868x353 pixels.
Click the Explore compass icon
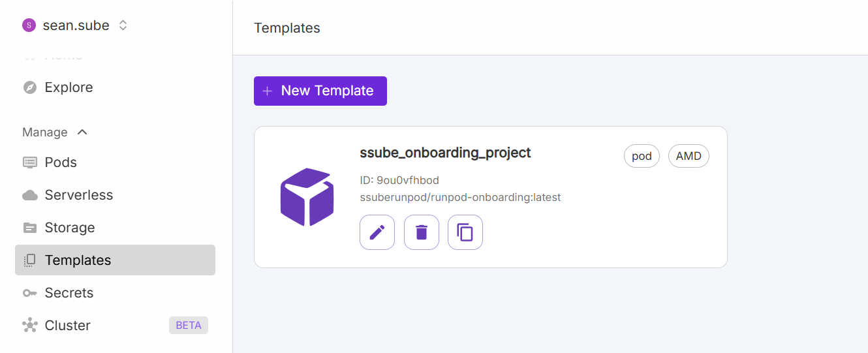[30, 87]
